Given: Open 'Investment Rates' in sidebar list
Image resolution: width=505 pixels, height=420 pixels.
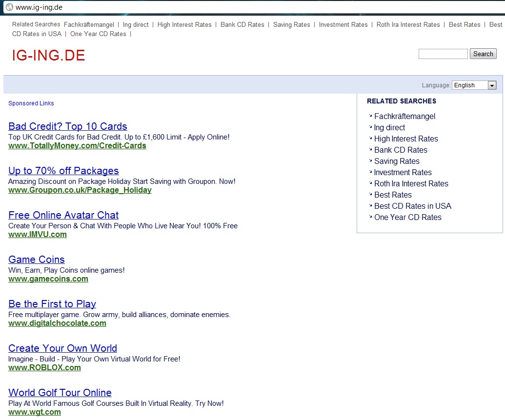Looking at the screenshot, I should [x=403, y=173].
